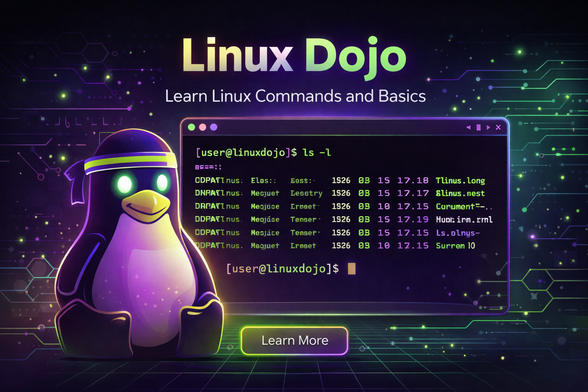This screenshot has height=392, width=588.
Task: Select the Slinus.nest file entry
Action: coord(460,193)
